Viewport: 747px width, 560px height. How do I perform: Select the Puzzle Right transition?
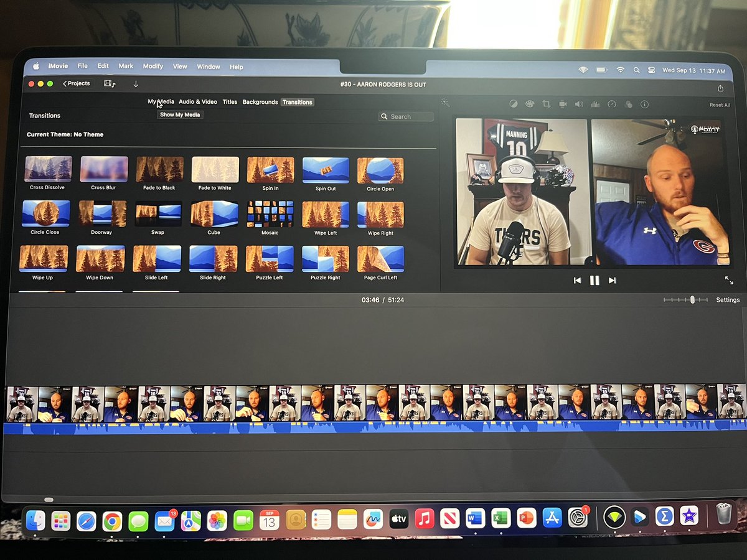[326, 259]
